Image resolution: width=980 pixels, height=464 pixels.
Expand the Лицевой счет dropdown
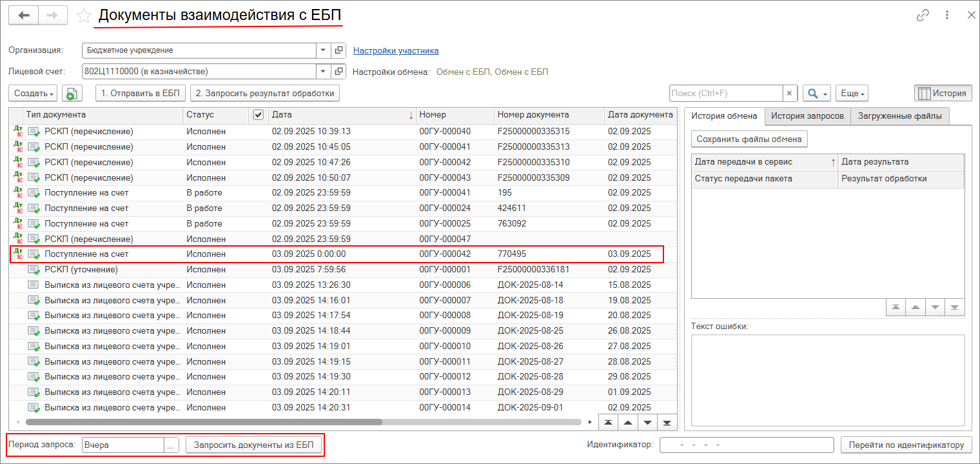tap(324, 72)
